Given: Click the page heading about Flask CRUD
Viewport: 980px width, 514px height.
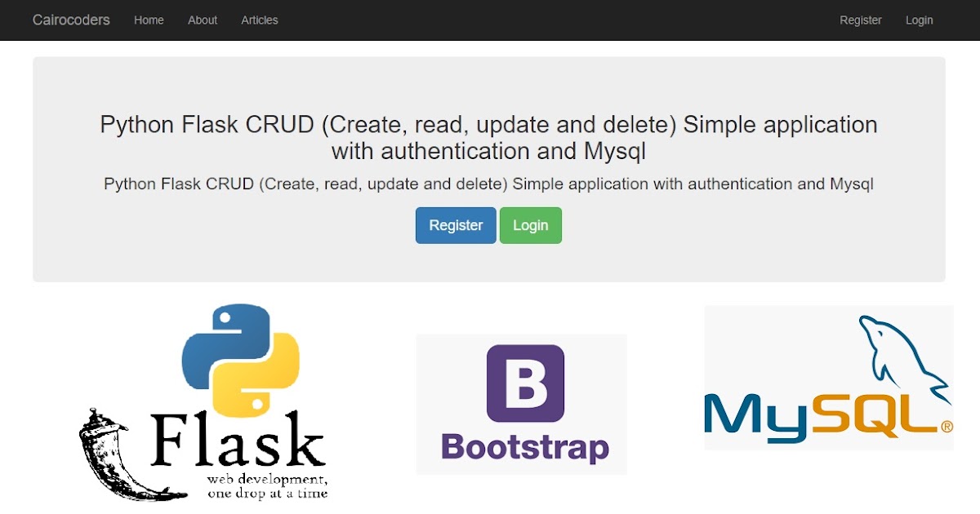Looking at the screenshot, I should (x=488, y=137).
